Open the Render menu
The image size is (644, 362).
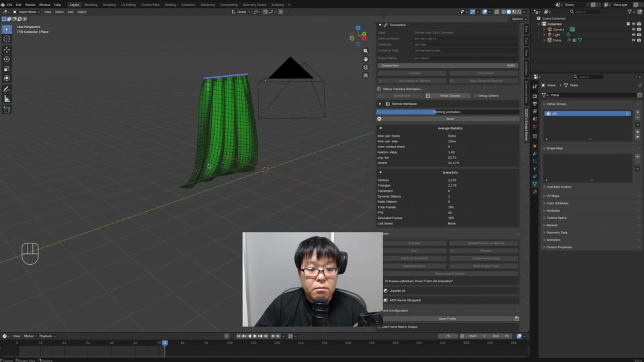30,5
